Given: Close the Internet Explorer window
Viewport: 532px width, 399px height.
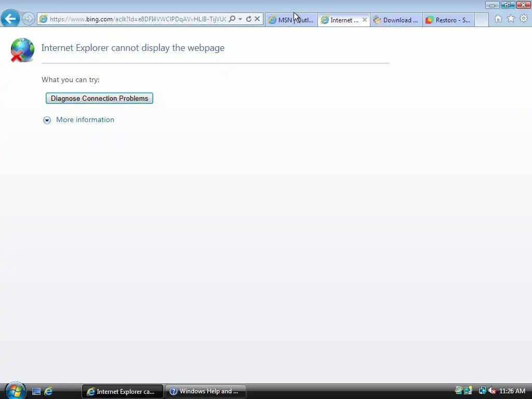Looking at the screenshot, I should pyautogui.click(x=524, y=5).
